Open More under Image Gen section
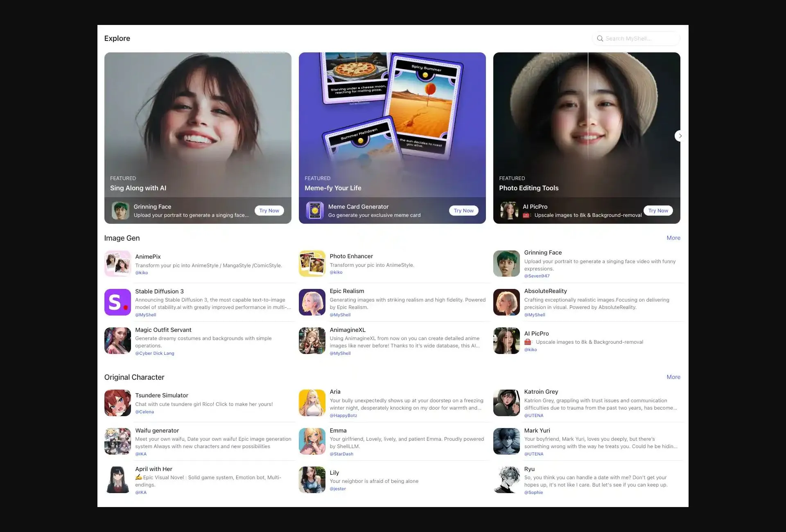The image size is (786, 532). [673, 238]
